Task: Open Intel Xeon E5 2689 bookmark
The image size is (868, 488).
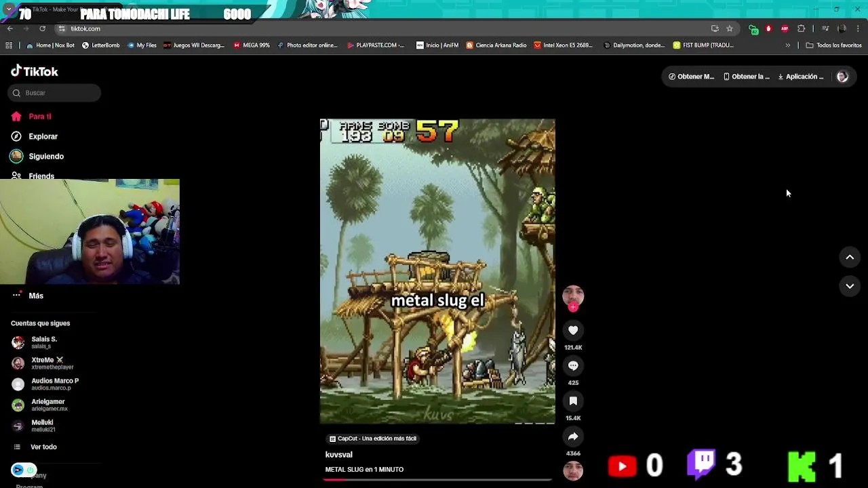Action: click(564, 45)
